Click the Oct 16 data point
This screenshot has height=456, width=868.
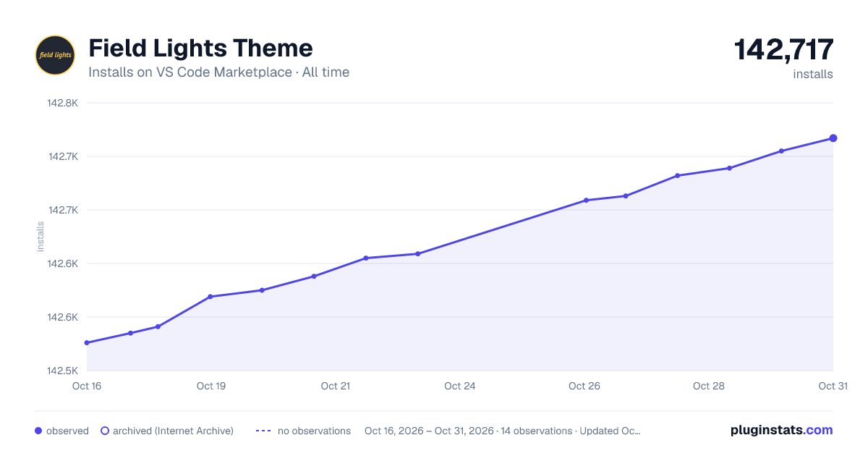[87, 342]
